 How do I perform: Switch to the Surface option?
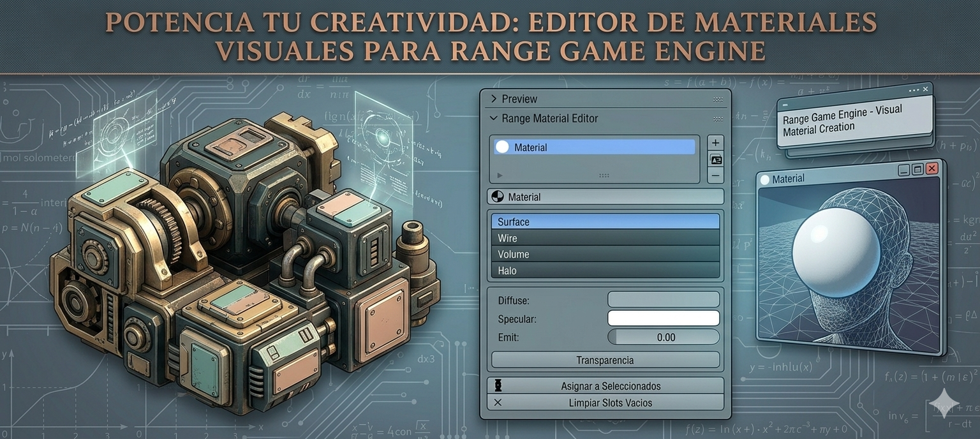(x=605, y=221)
